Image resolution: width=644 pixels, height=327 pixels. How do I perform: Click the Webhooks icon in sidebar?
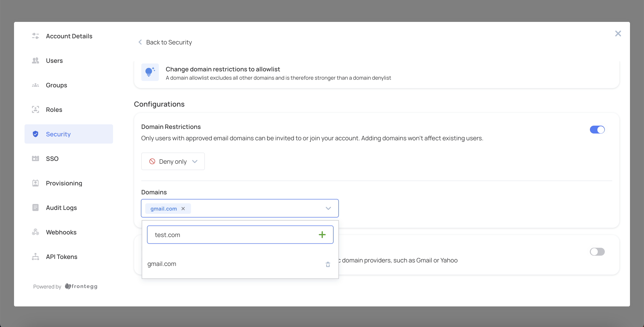point(35,232)
